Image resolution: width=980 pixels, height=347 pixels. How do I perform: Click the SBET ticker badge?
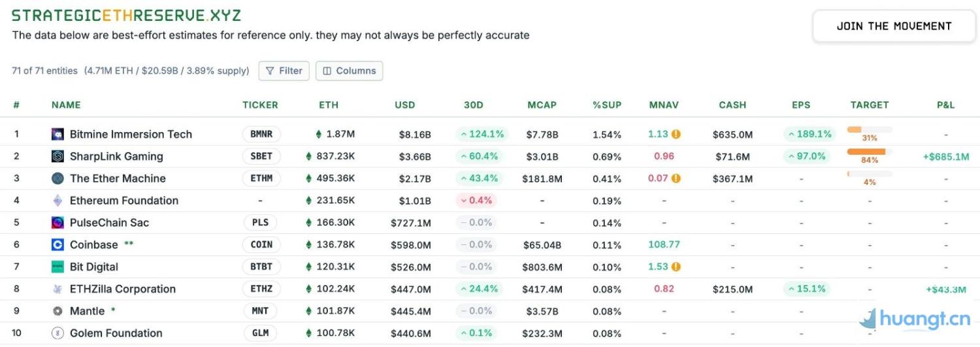coord(261,156)
